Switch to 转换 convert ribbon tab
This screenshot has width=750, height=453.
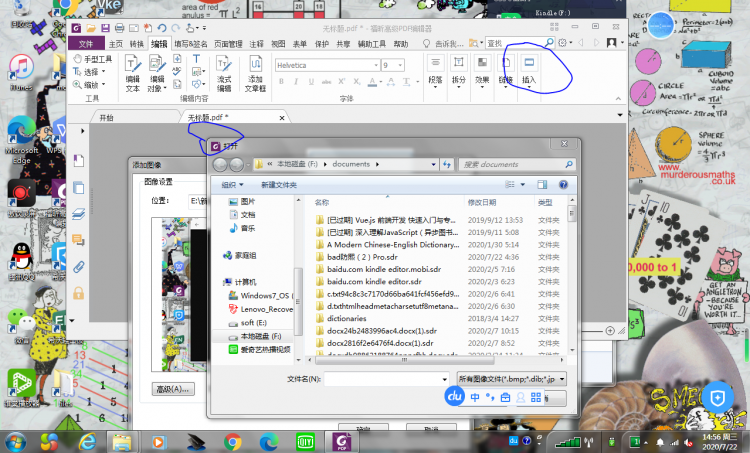point(137,44)
